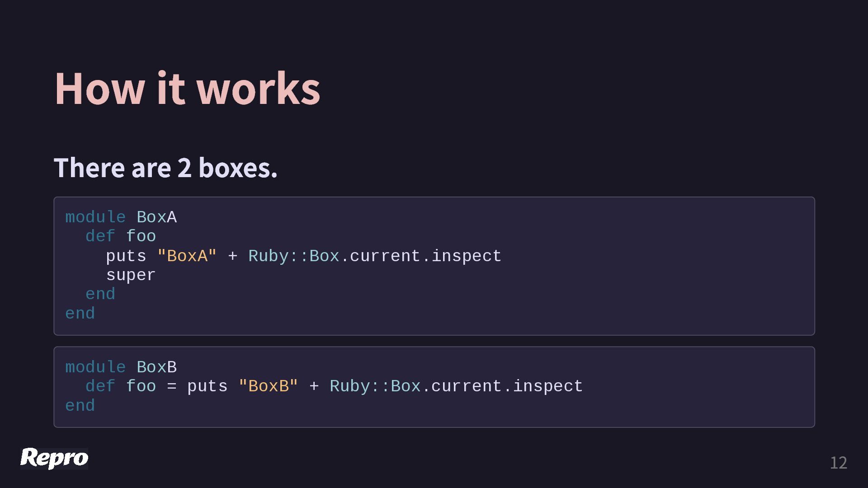Image resolution: width=868 pixels, height=488 pixels.
Task: Click the "BoxA" string literal
Action: (x=187, y=256)
